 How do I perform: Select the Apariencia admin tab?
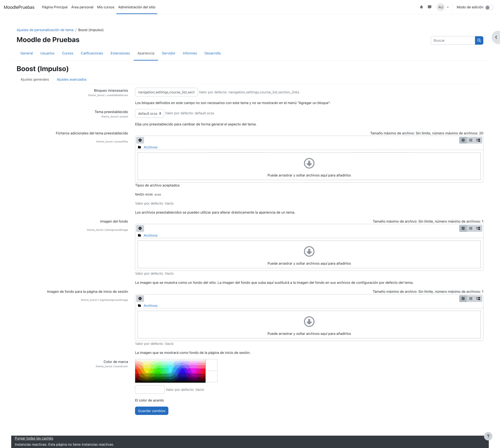click(146, 53)
